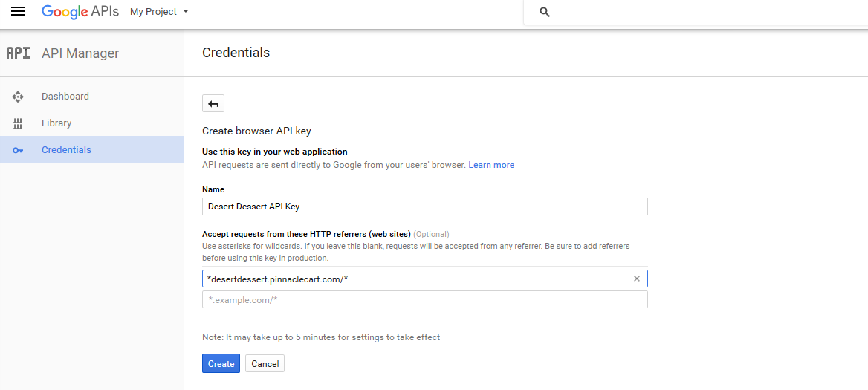Click the 5 minutes settings note

pos(321,337)
